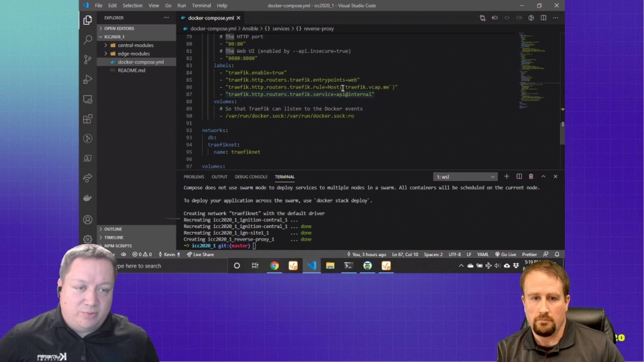The image size is (644, 362).
Task: Open the File menu
Action: point(99,5)
